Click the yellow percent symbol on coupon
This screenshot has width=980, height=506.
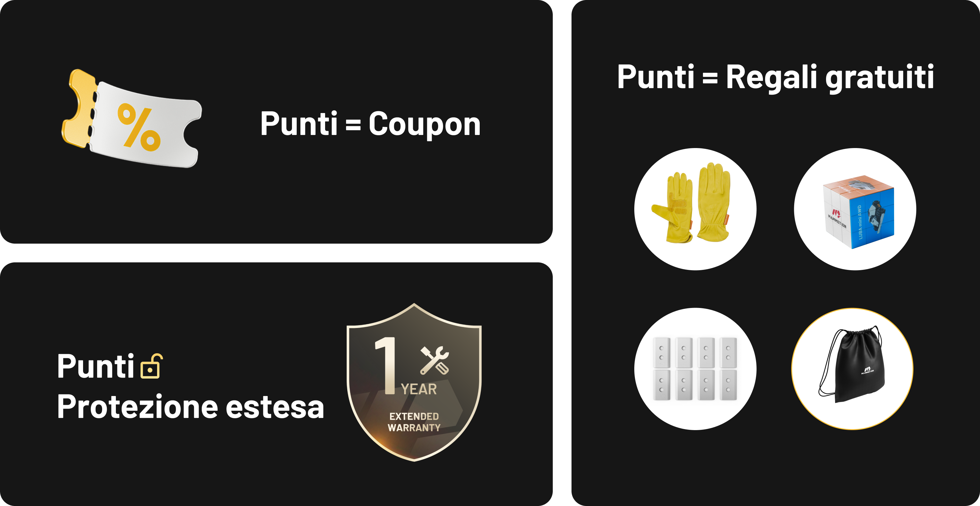[x=139, y=127]
